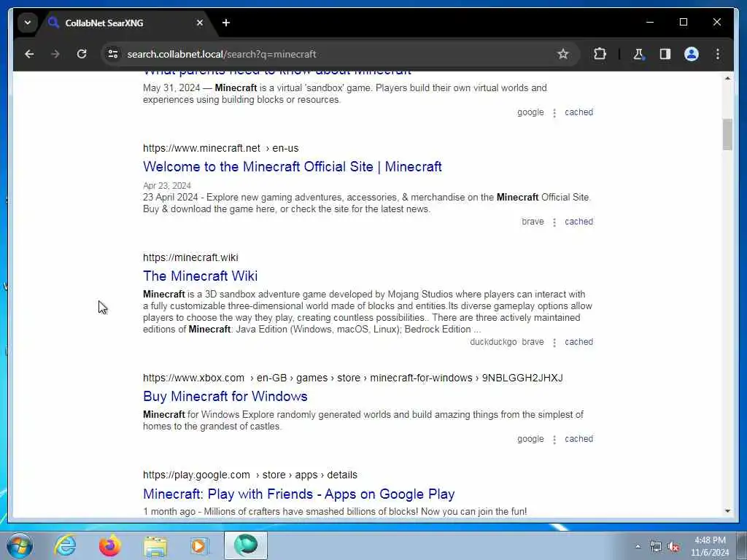This screenshot has height=560, width=747.
Task: Open cached link for xbox.com result
Action: click(x=578, y=438)
